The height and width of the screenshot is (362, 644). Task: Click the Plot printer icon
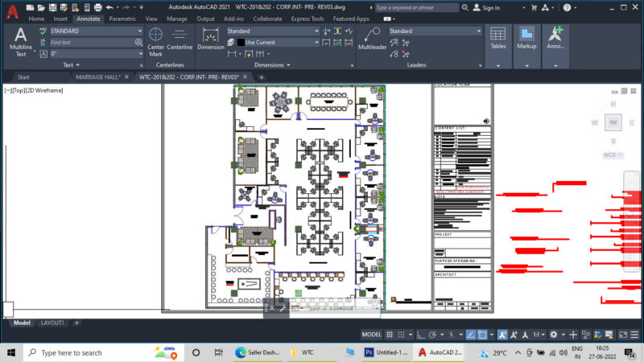(x=97, y=7)
